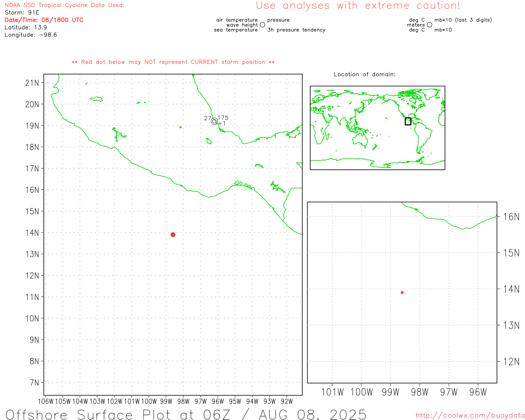Click the red storm dot on zoomed inset map
Image resolution: width=525 pixels, height=420 pixels.
[402, 292]
